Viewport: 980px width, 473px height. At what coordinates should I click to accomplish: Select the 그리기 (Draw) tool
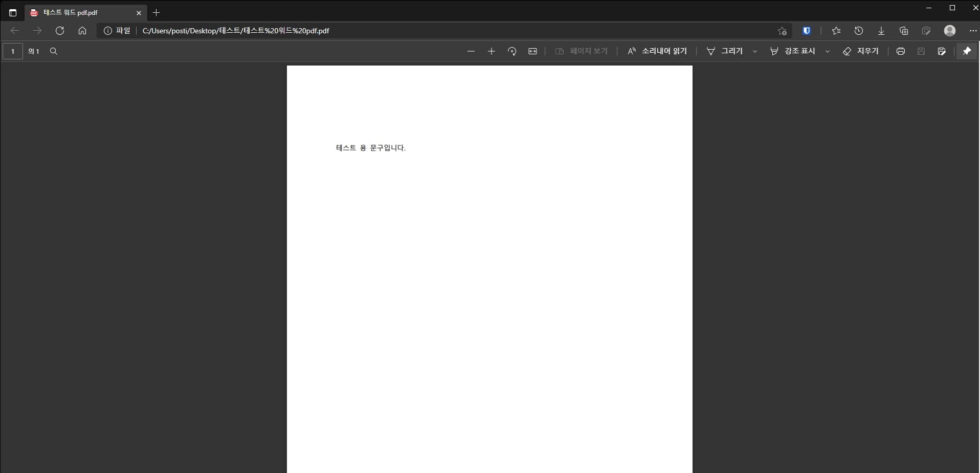point(726,51)
